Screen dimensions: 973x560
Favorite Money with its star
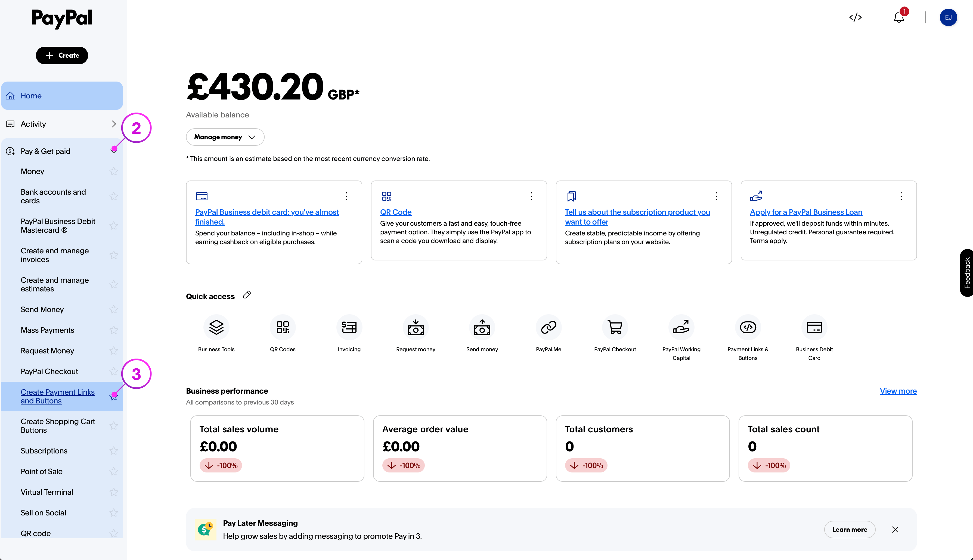pos(113,171)
